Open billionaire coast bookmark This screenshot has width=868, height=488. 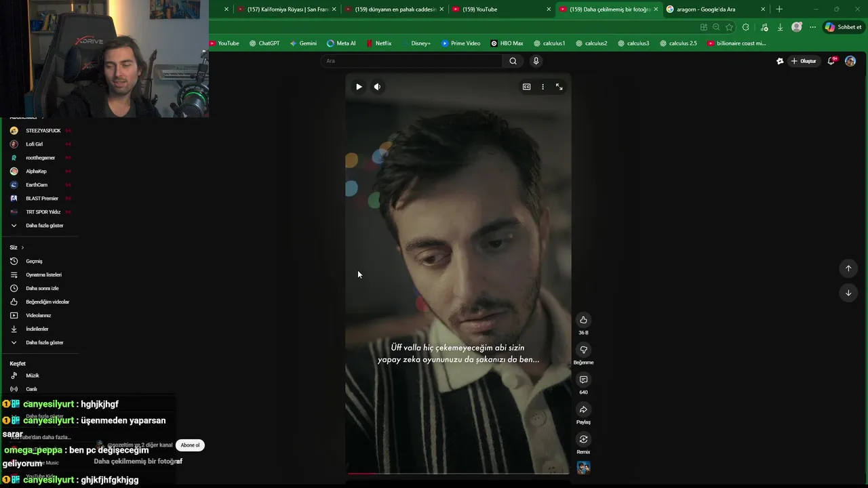tap(736, 43)
